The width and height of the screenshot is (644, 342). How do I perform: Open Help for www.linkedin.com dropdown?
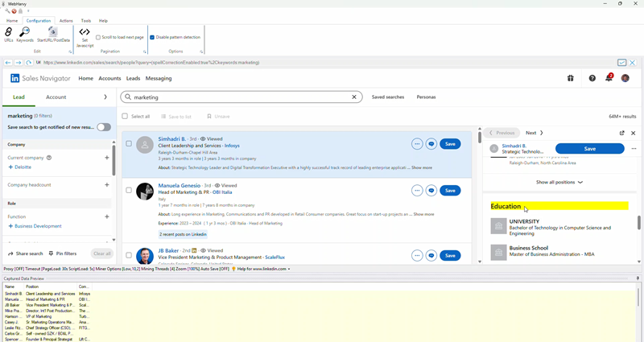pyautogui.click(x=261, y=269)
